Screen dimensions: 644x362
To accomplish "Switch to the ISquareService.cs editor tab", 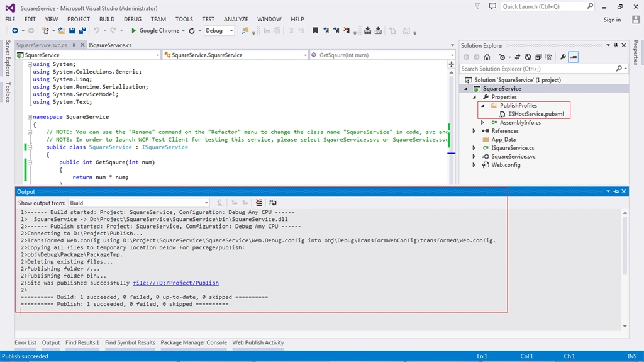I will point(110,45).
